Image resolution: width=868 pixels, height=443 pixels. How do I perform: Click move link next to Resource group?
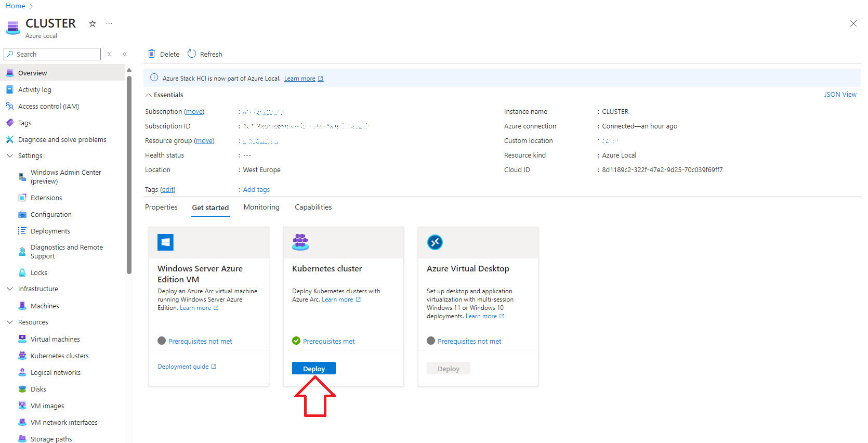(204, 140)
